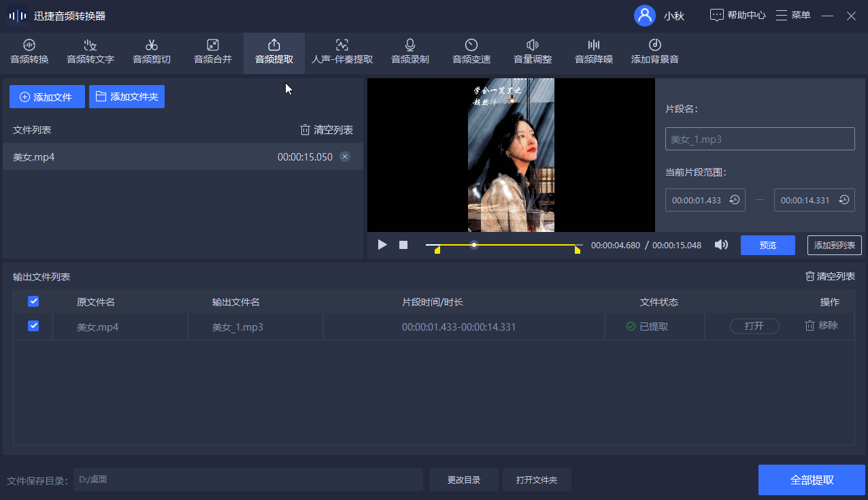Viewport: 868px width, 500px height.
Task: Click the 添加文件夹 add folder button
Action: pos(127,97)
